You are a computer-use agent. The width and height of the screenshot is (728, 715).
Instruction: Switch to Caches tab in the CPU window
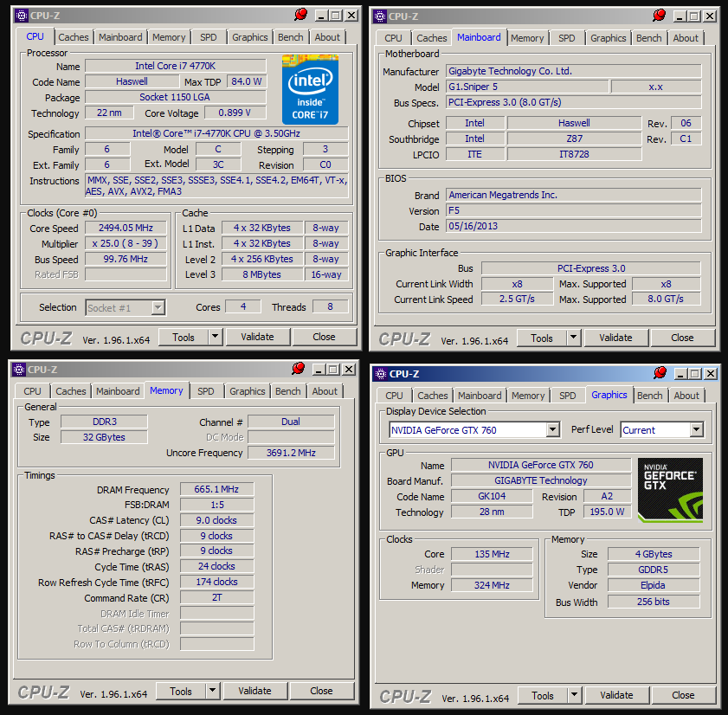[x=74, y=37]
